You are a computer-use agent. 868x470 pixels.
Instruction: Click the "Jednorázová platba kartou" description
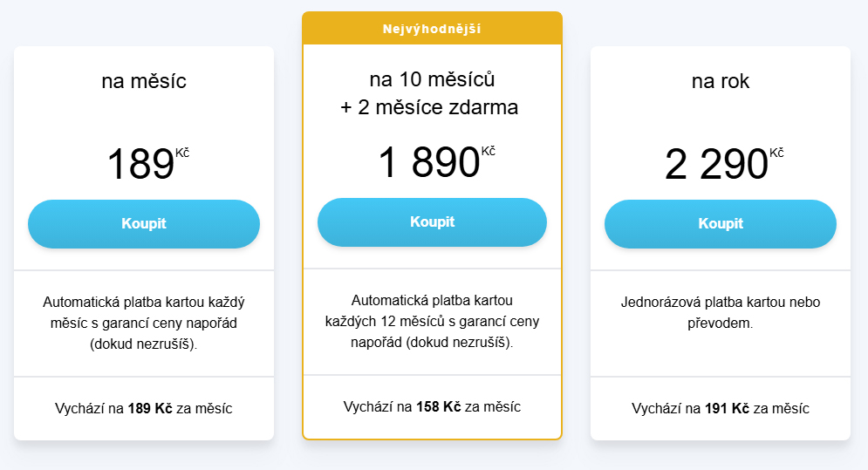point(720,312)
